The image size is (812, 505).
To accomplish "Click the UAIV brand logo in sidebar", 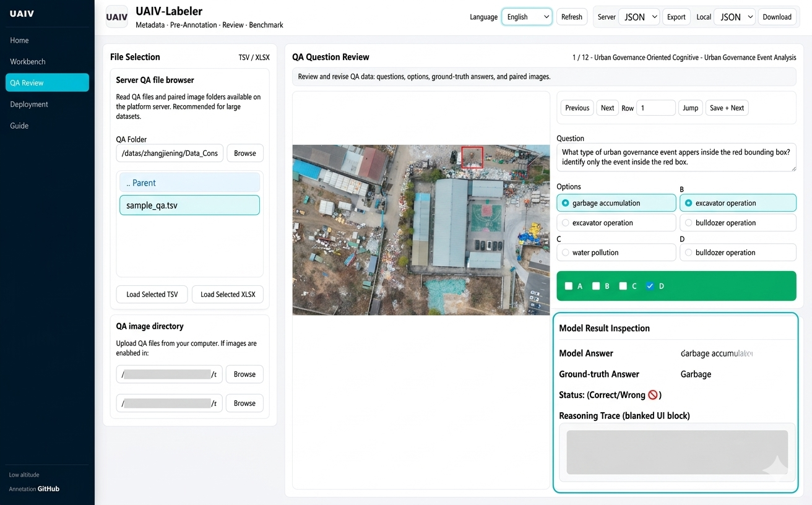I will (22, 14).
